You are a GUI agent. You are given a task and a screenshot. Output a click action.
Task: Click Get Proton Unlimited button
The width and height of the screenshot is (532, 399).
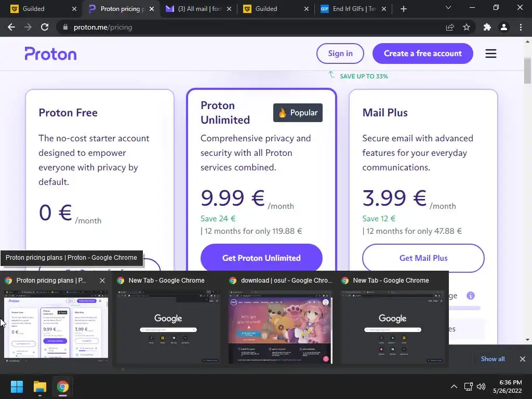coord(261,258)
